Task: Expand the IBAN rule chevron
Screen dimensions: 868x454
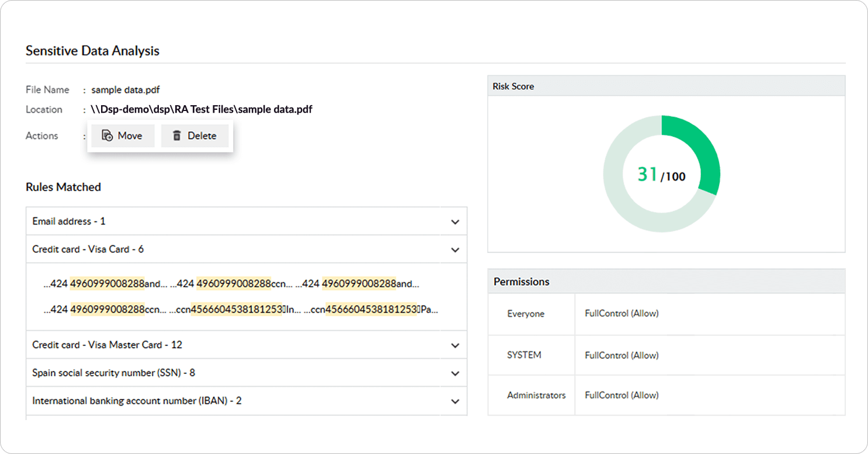Action: tap(455, 401)
